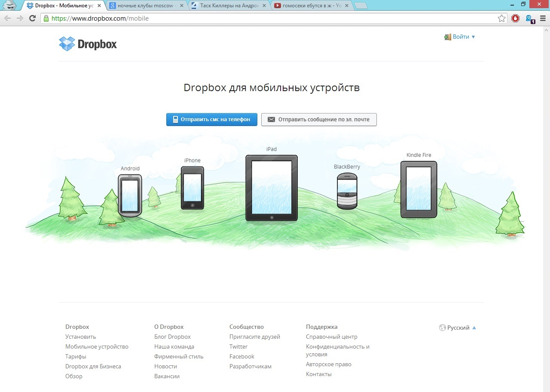Click the Android label above the phone
The image size is (550, 392).
(x=130, y=168)
